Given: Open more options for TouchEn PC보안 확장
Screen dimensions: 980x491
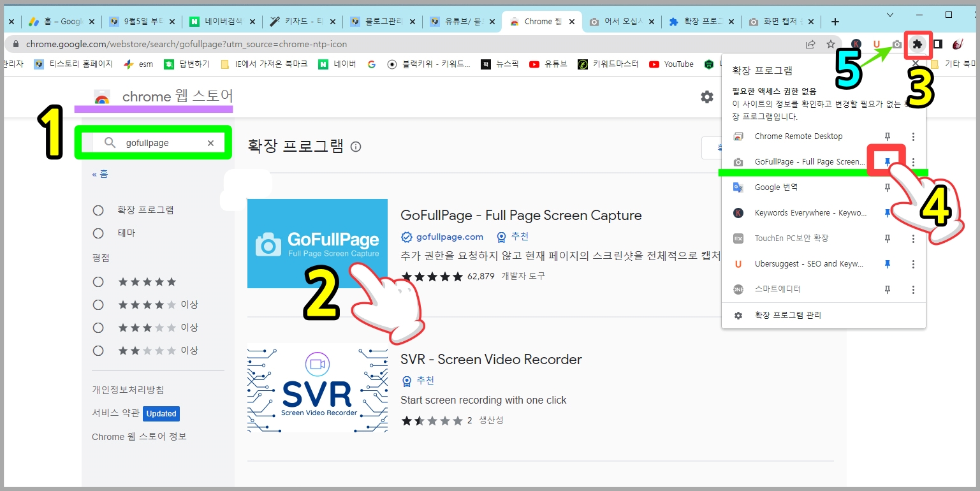Looking at the screenshot, I should click(x=913, y=238).
